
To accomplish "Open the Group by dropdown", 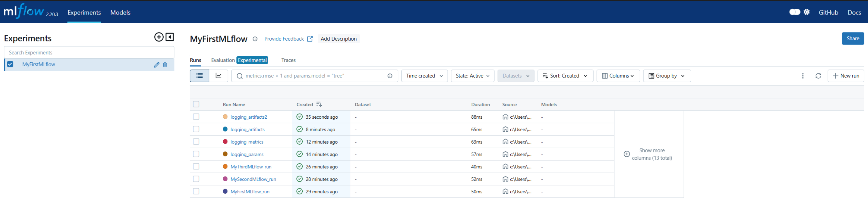I will [x=667, y=76].
